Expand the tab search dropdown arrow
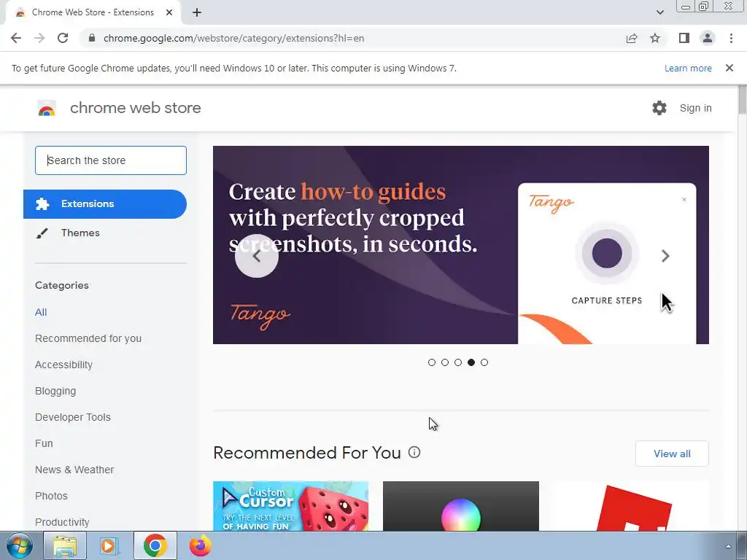 [659, 13]
